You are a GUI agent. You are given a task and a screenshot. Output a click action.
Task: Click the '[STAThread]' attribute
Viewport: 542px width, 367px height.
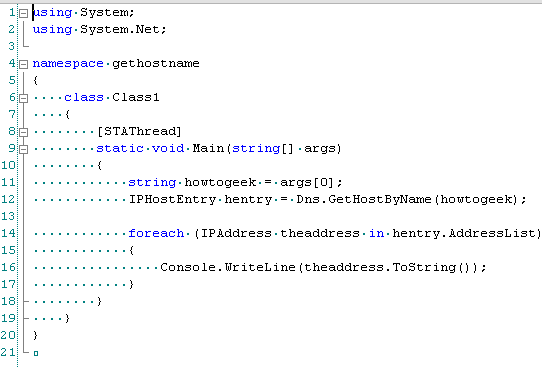point(139,131)
